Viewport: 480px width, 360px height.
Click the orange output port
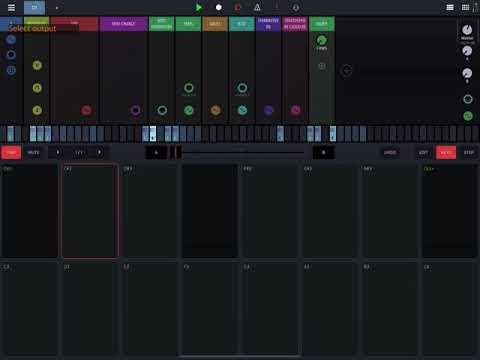[x=215, y=110]
